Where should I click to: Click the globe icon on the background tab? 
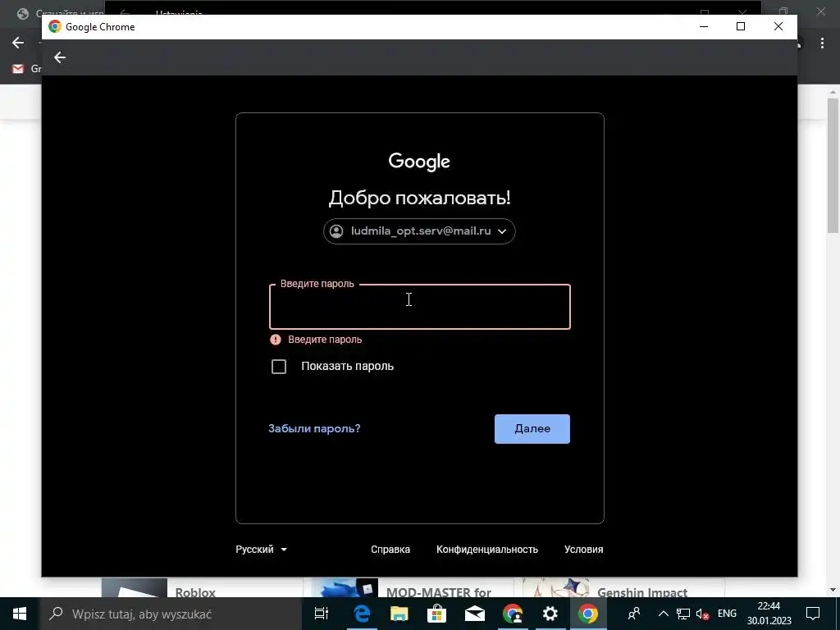click(x=22, y=13)
